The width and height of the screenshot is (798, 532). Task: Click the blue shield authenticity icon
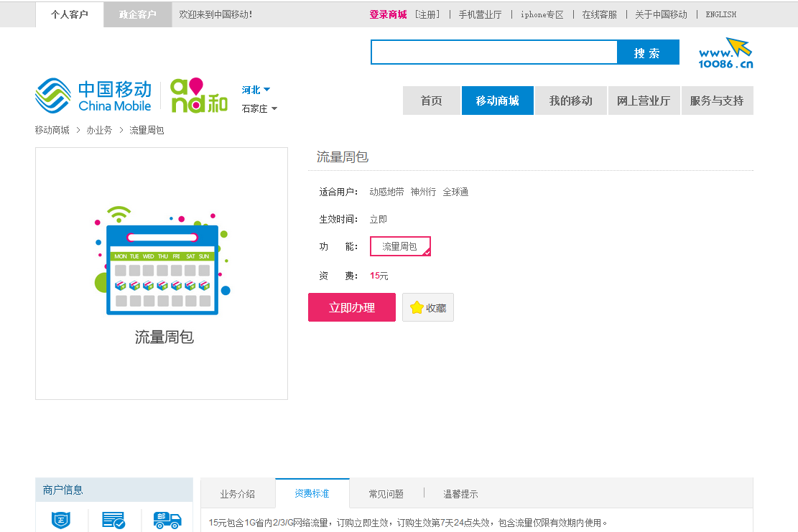pos(61,520)
